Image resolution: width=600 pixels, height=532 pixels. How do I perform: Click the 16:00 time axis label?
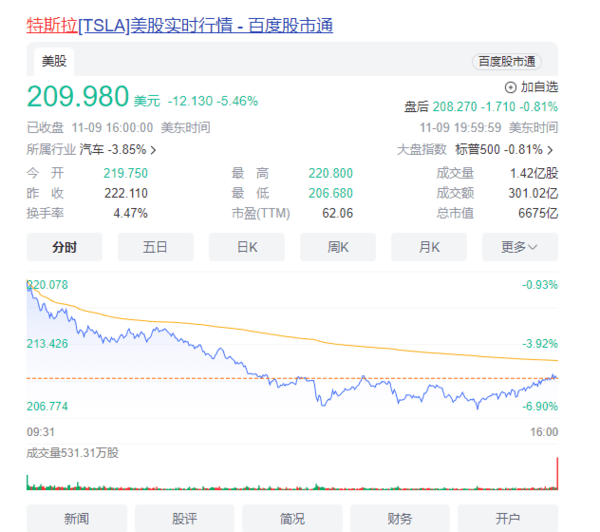[x=544, y=432]
